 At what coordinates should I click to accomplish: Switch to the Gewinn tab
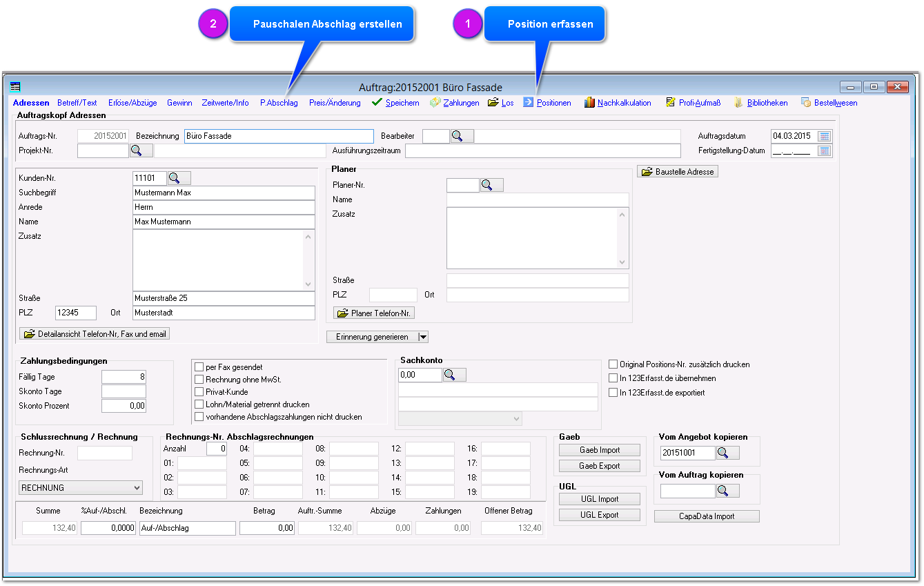coord(179,103)
